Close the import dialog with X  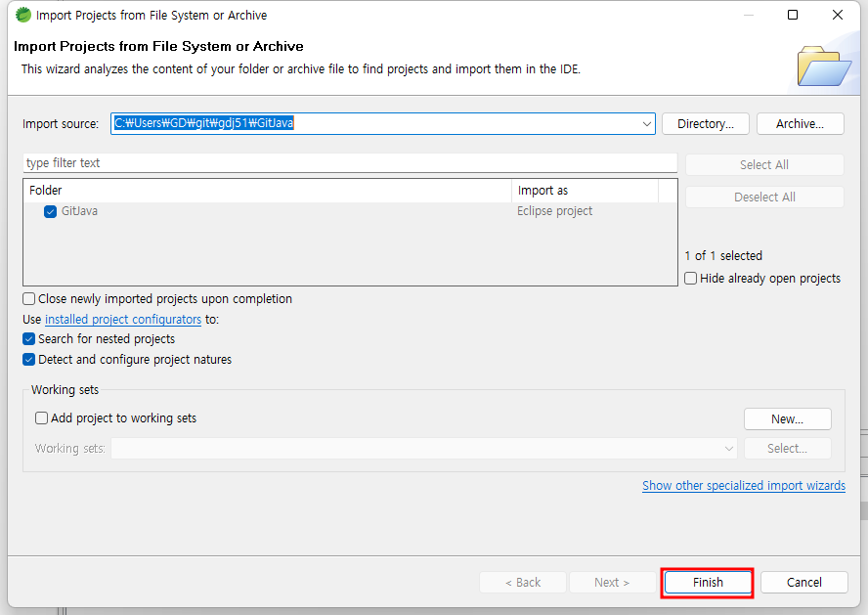[x=838, y=15]
